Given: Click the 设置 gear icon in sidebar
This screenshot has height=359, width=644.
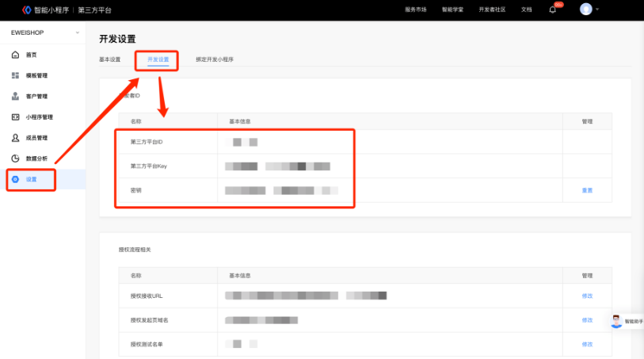Looking at the screenshot, I should pyautogui.click(x=16, y=180).
